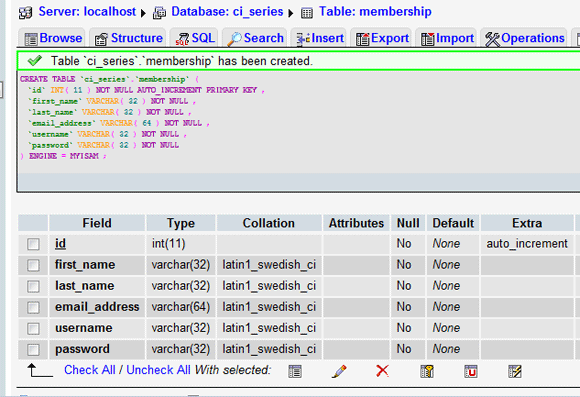Click the Insert tab icon
This screenshot has width=580, height=397.
coord(303,39)
